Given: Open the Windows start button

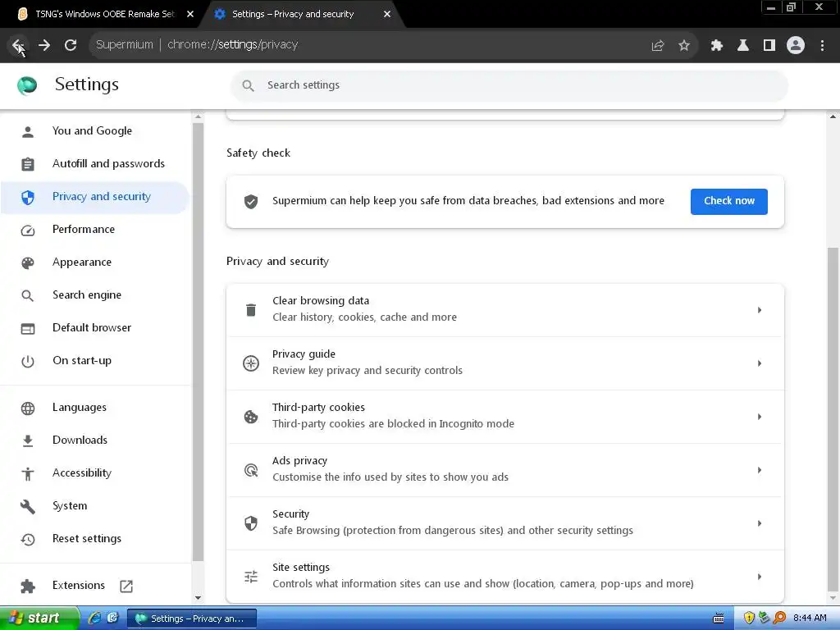Looking at the screenshot, I should click(39, 619).
